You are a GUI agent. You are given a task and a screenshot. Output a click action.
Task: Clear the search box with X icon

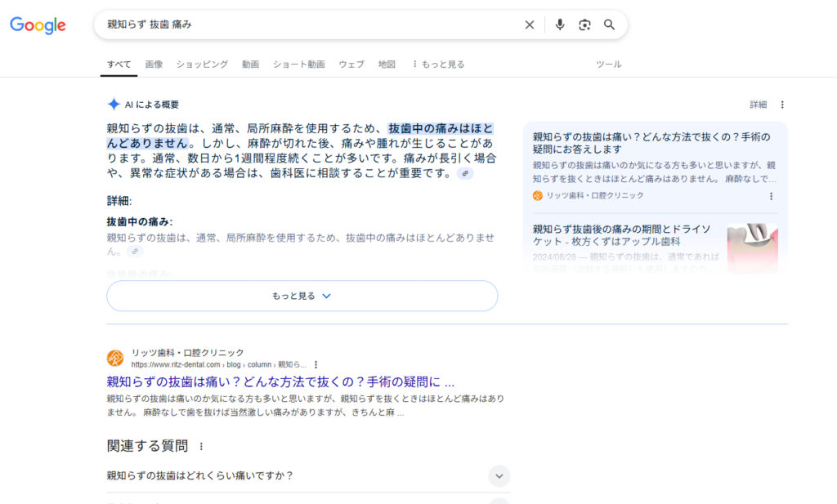pyautogui.click(x=530, y=25)
